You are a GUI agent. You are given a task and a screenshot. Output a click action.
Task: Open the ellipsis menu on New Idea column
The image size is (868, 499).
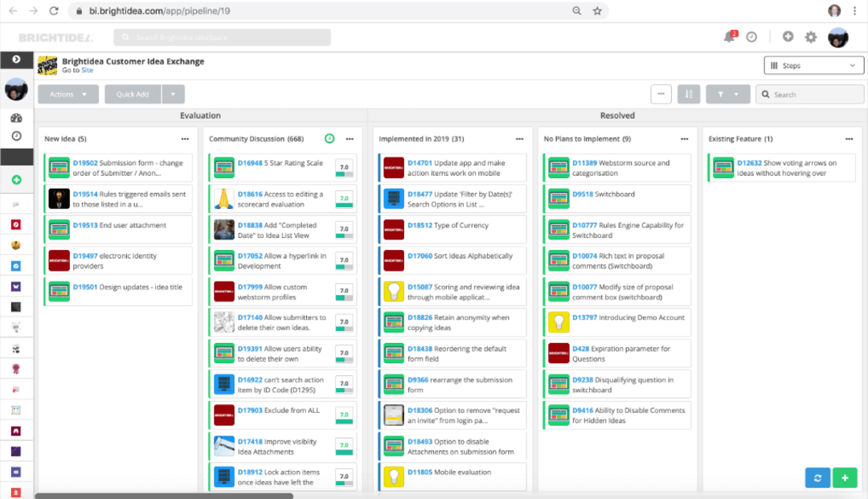(182, 138)
